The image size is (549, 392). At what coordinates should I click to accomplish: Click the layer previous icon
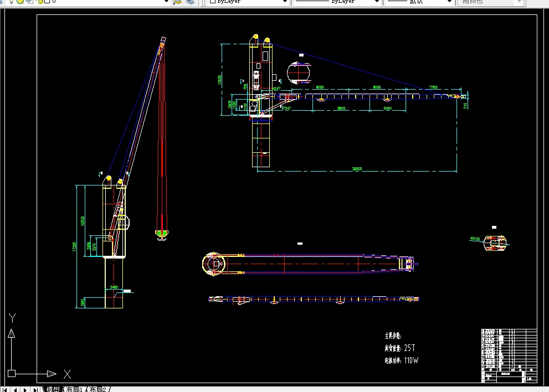pyautogui.click(x=190, y=2)
